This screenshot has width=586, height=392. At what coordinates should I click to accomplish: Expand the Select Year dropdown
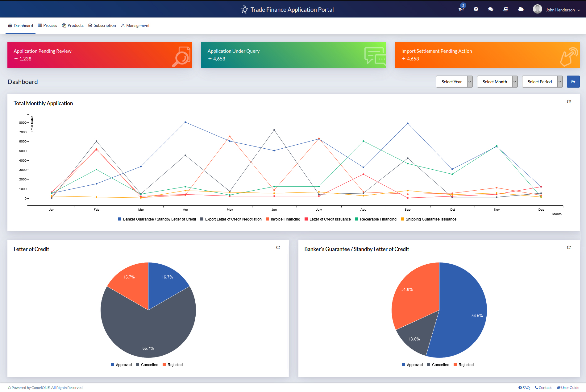pos(454,82)
